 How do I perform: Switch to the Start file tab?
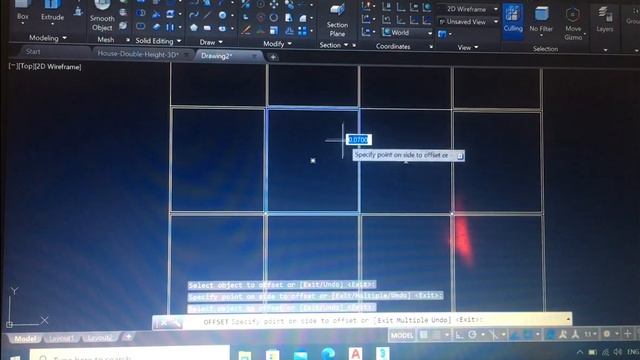click(x=33, y=51)
